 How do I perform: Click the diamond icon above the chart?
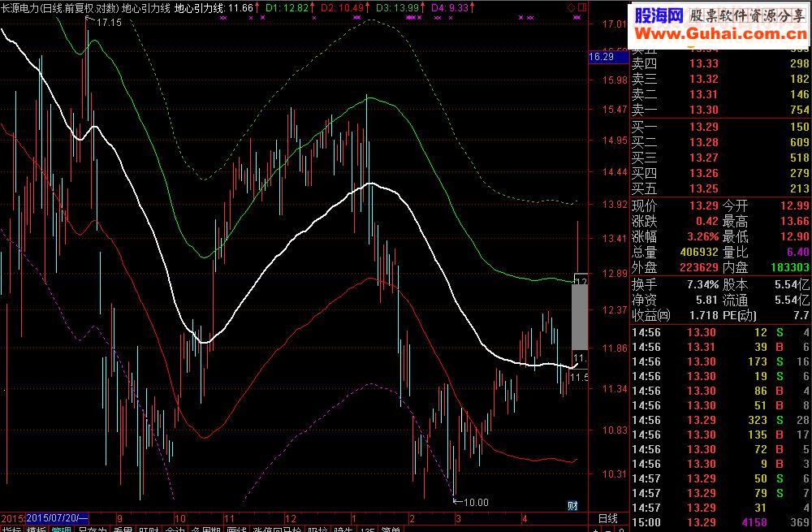571,7
